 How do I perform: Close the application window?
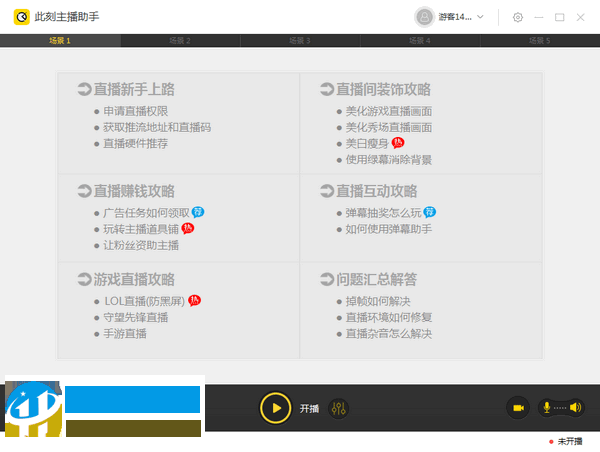click(x=580, y=17)
